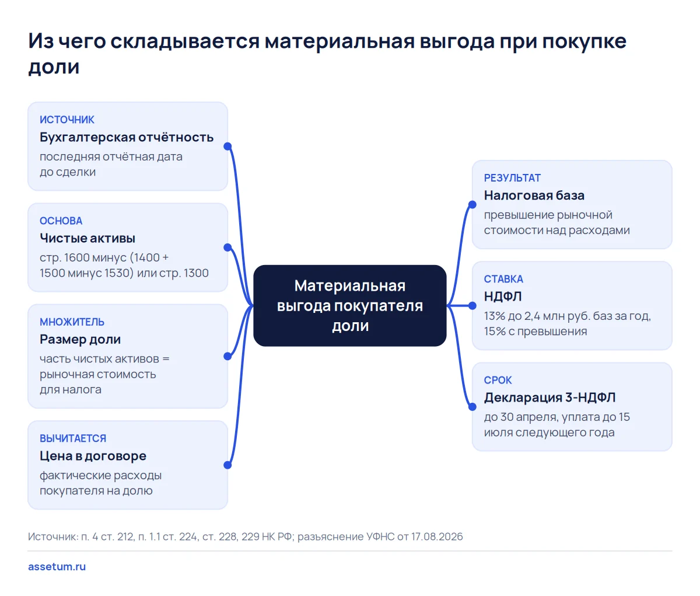700x596 pixels.
Task: Click the 'ВЫЧИТАЕТСЯ' label
Action: pyautogui.click(x=73, y=438)
